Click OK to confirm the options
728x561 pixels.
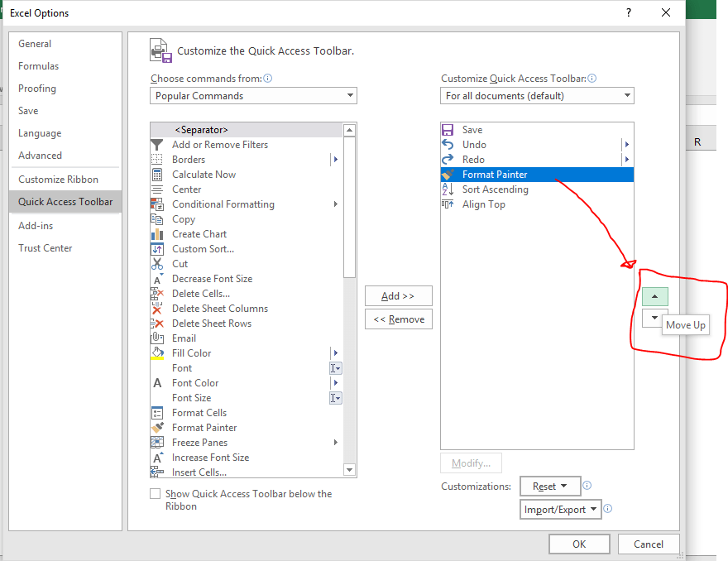579,544
